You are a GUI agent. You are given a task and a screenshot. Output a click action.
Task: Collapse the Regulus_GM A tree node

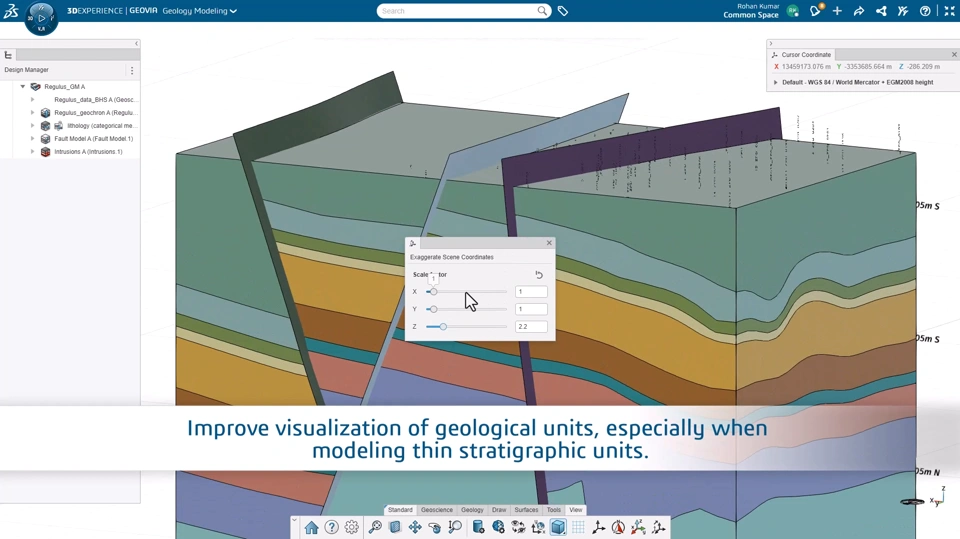tap(23, 86)
